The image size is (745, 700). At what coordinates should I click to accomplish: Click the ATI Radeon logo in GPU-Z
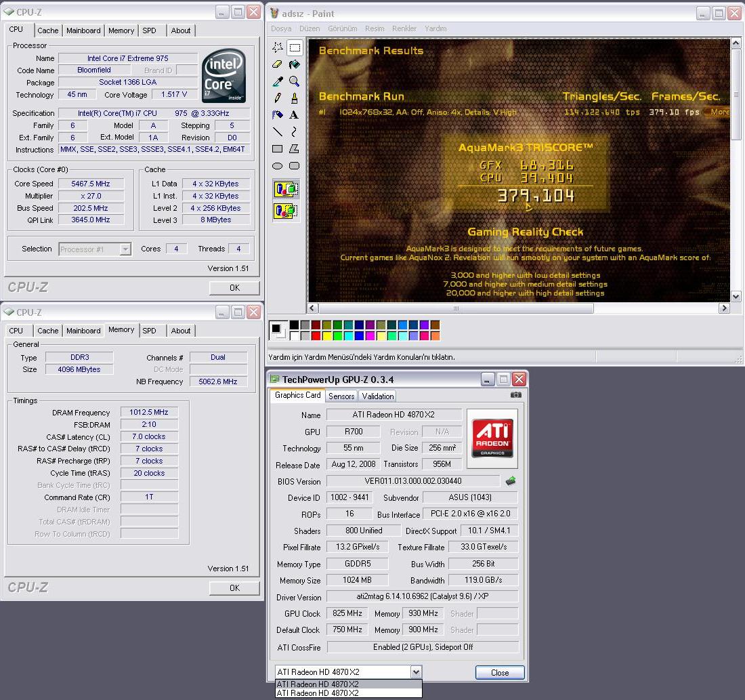492,438
